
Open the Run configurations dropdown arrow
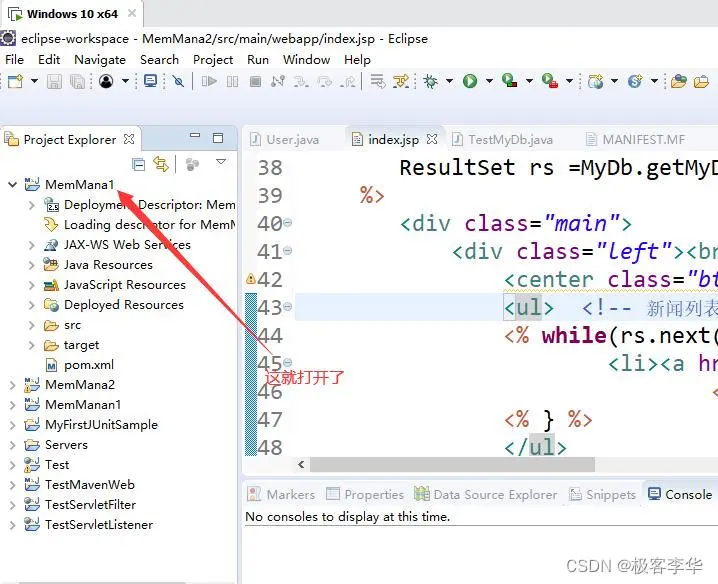[489, 81]
